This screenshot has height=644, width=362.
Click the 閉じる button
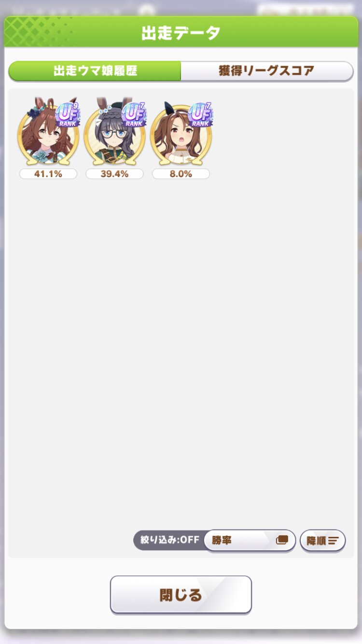click(181, 595)
